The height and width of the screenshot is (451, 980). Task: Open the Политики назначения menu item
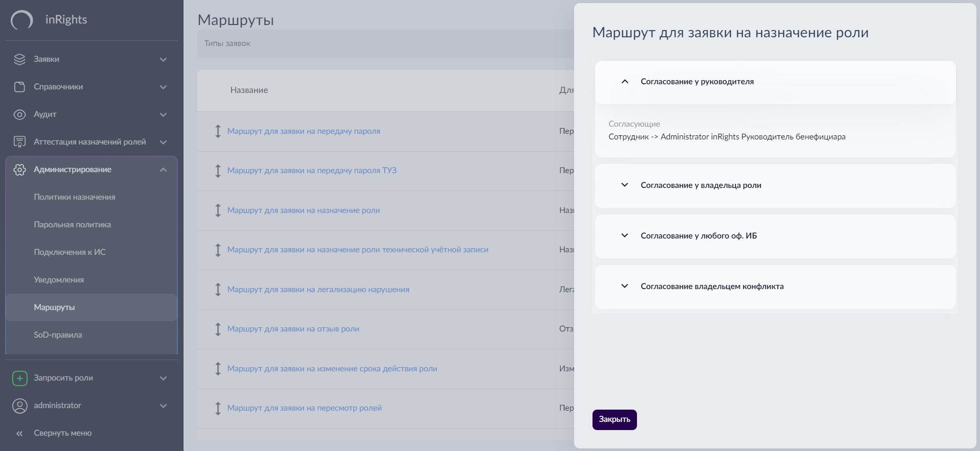tap(75, 197)
